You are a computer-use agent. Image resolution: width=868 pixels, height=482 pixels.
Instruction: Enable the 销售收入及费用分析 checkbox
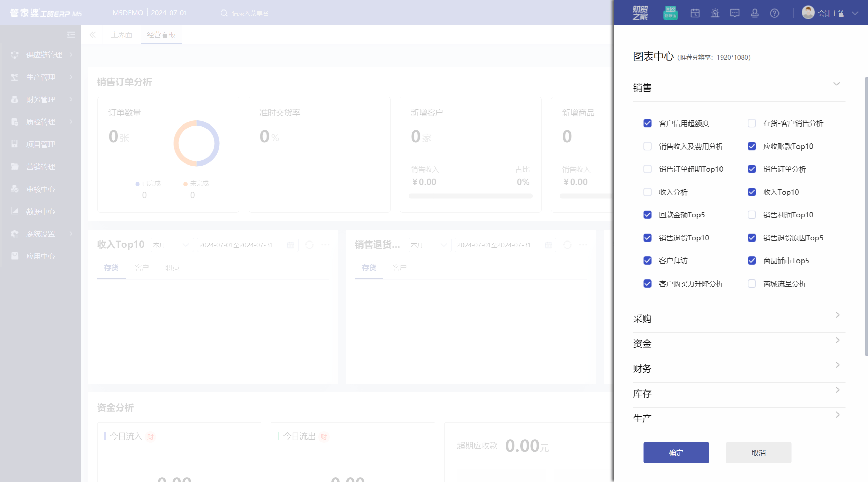coord(647,146)
